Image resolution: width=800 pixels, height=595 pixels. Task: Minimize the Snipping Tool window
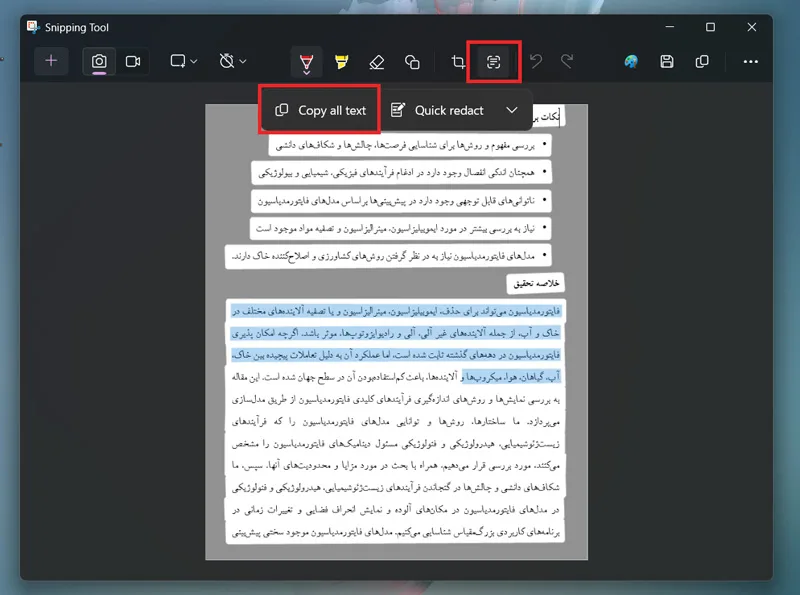[670, 27]
